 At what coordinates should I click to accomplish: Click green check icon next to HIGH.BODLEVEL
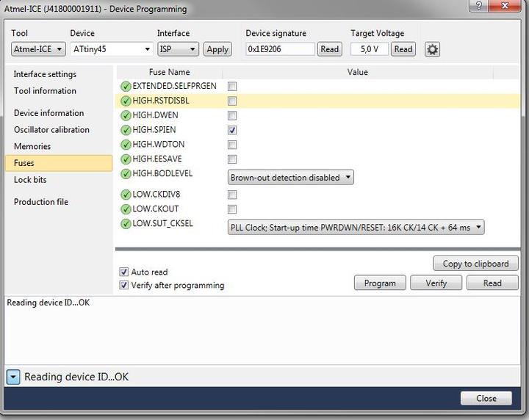pyautogui.click(x=126, y=174)
